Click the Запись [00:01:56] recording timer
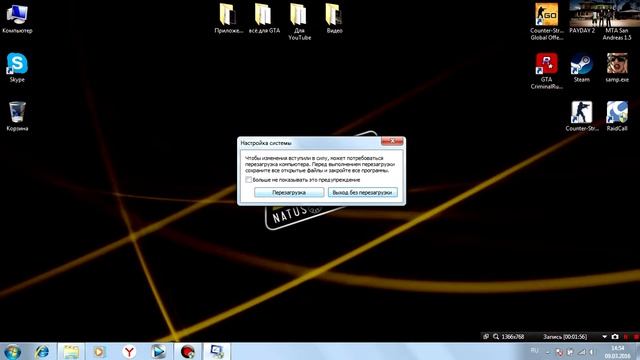 (x=565, y=337)
